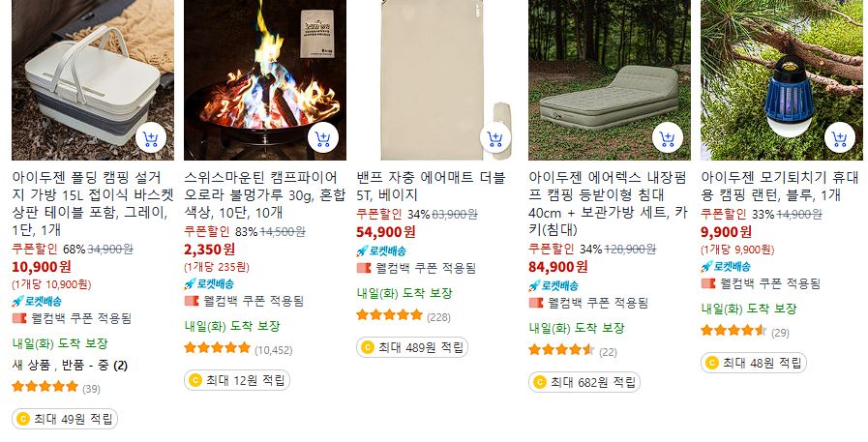The width and height of the screenshot is (868, 442).
Task: Click the 최대 489원 적립 badge
Action: (412, 347)
